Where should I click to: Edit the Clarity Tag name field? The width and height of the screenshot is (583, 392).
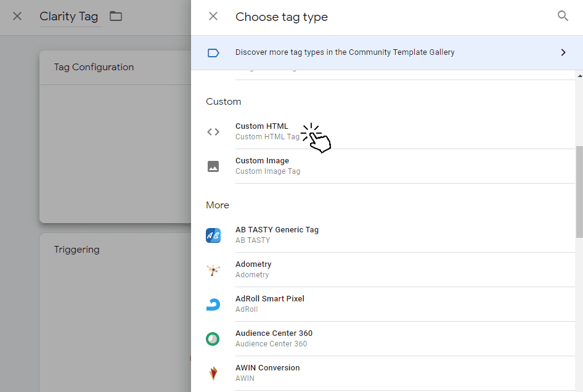tap(70, 17)
